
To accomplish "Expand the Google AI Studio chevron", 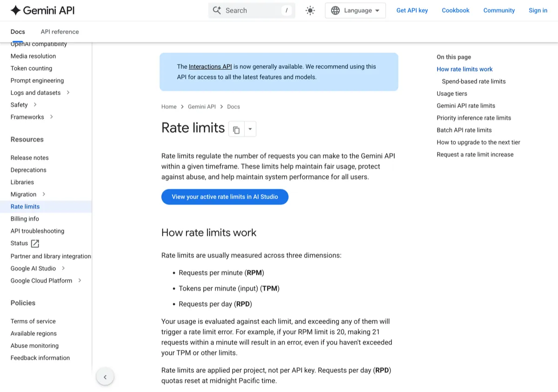I will 63,268.
